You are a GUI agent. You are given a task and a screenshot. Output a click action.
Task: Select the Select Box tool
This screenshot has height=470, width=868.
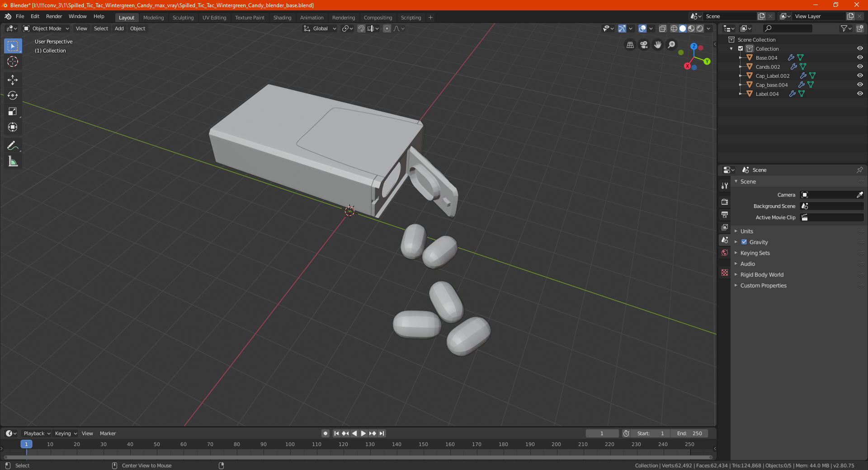[x=13, y=46]
